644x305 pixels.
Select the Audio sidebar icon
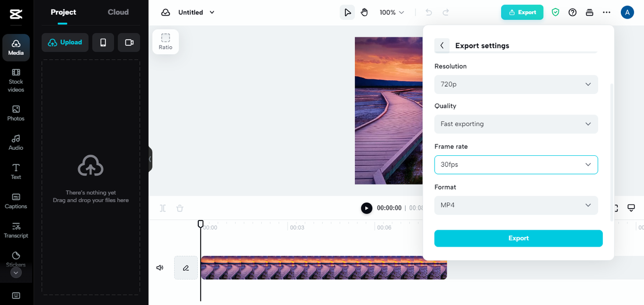click(16, 142)
